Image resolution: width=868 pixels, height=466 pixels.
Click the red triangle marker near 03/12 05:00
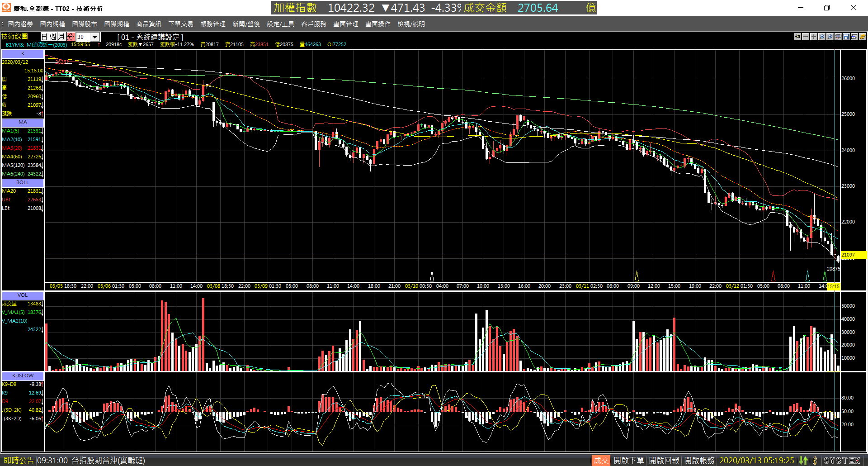point(773,276)
